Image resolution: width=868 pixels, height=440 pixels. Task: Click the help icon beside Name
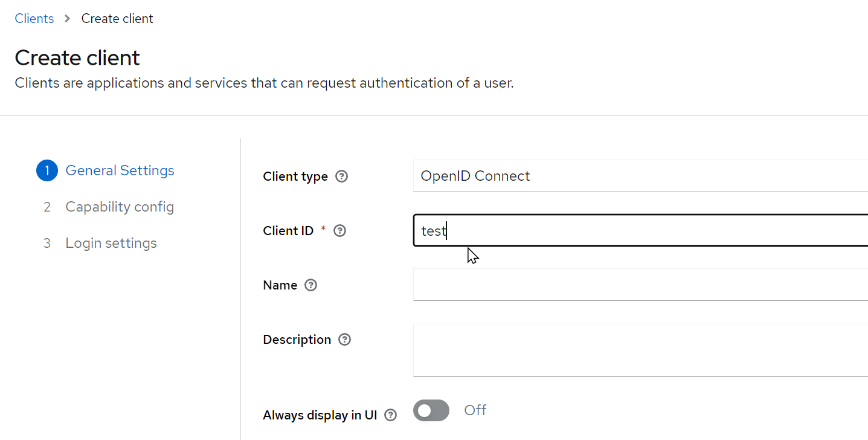[310, 285]
